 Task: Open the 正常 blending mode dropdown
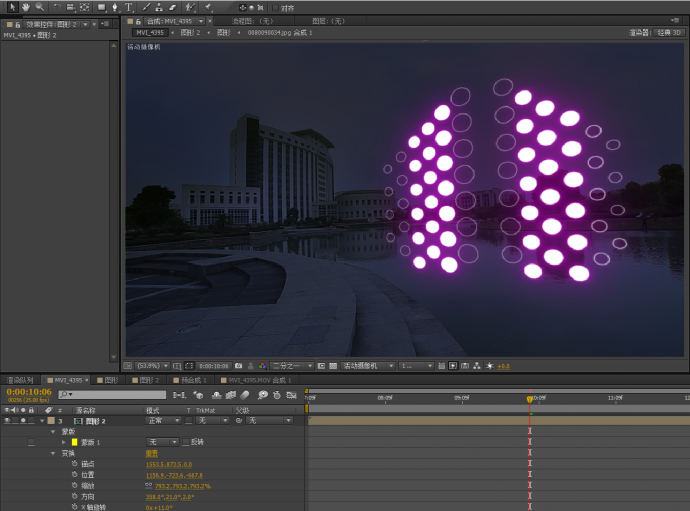click(x=164, y=421)
